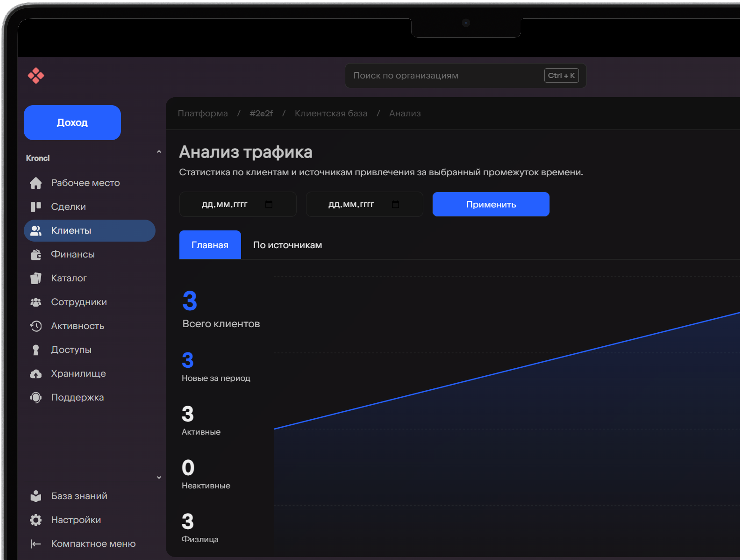Screen dimensions: 740x560
Task: Click the Настройки gear icon
Action: pyautogui.click(x=36, y=520)
